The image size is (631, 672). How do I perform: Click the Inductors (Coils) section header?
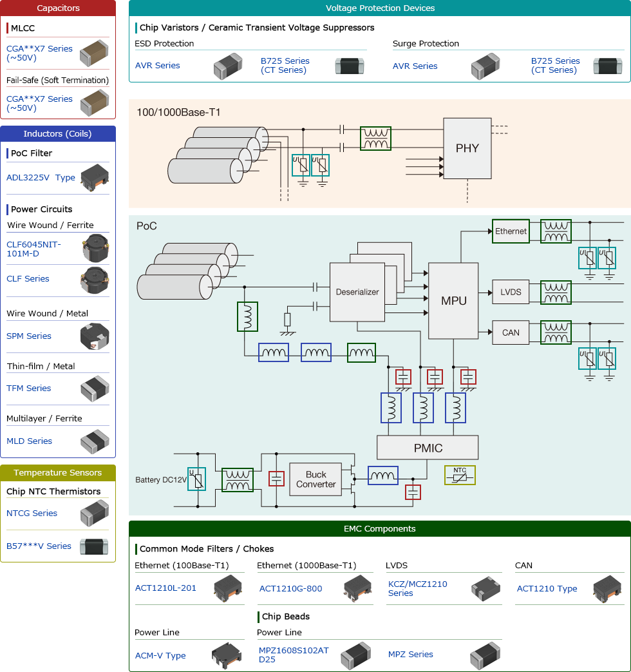(x=58, y=134)
